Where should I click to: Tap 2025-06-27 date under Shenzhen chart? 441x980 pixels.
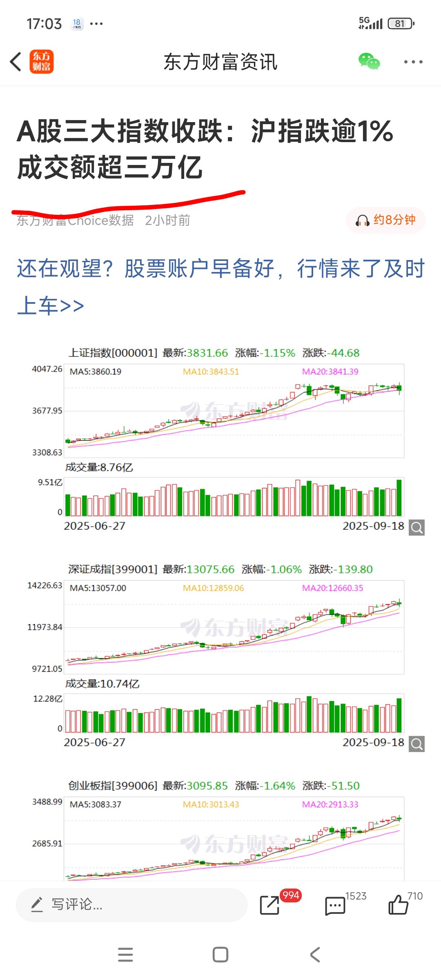tap(94, 742)
